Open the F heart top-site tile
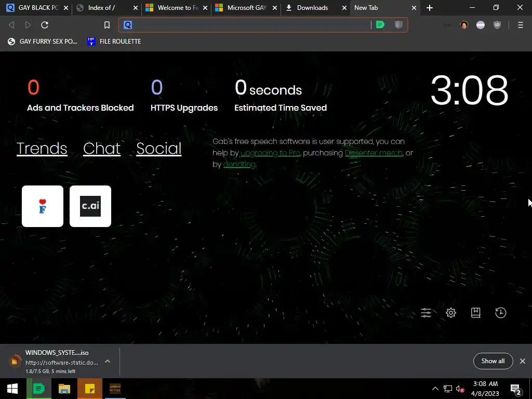The width and height of the screenshot is (532, 399). tap(43, 206)
